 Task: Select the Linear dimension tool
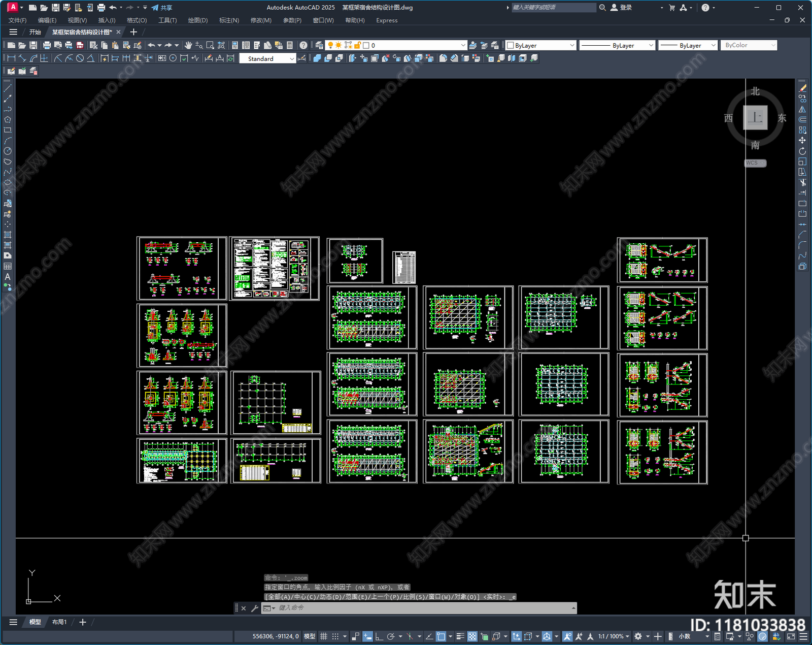tap(11, 58)
